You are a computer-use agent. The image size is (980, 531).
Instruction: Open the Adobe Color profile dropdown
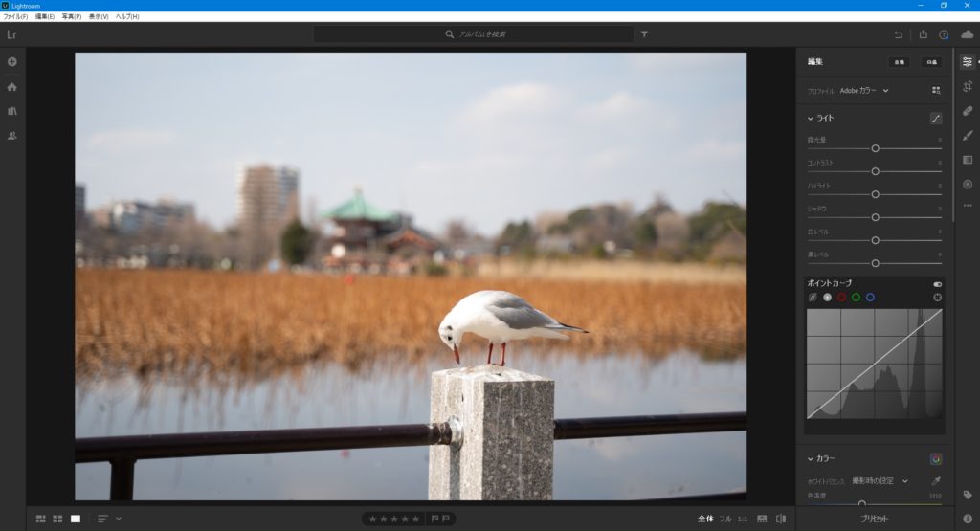[x=864, y=91]
